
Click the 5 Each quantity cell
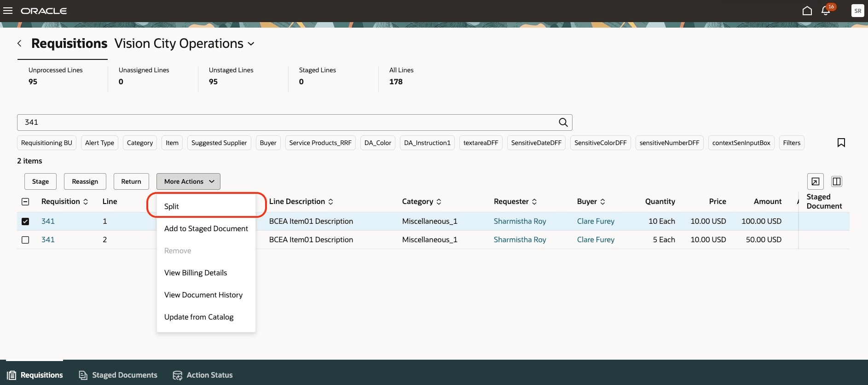[x=664, y=240]
